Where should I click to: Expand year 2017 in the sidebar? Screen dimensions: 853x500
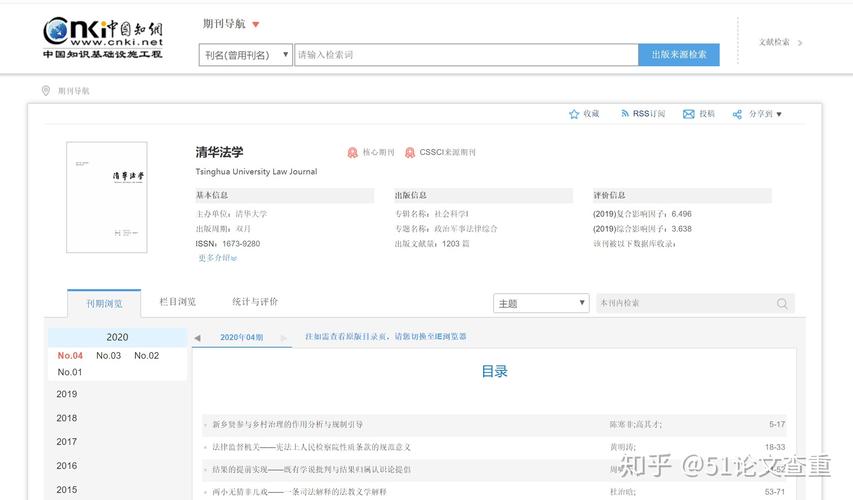(66, 442)
